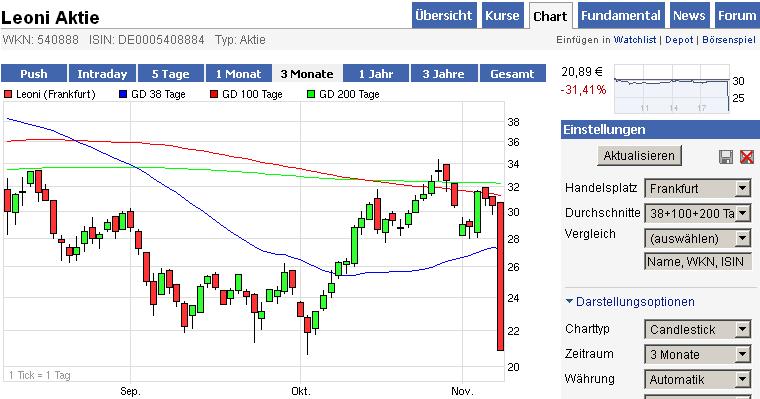Click the small intraday chart thumbnail
Viewport: 760px width, 399px height.
[672, 89]
